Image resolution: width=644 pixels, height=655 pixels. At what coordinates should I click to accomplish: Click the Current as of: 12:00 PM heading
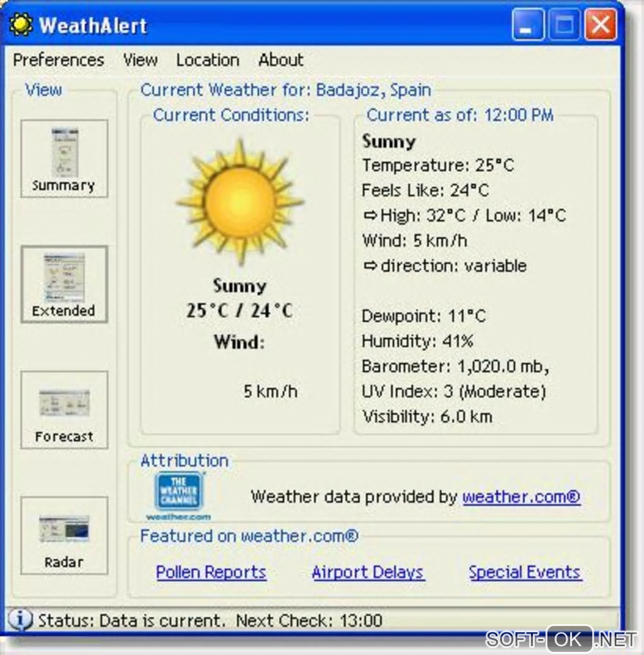click(x=460, y=115)
